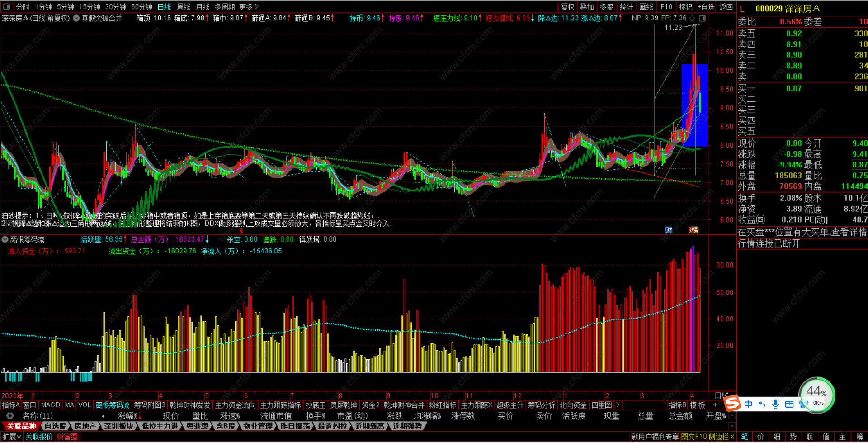The height and width of the screenshot is (443, 868).
Task: Click the blue 财 marker on chart
Action: coord(669,230)
